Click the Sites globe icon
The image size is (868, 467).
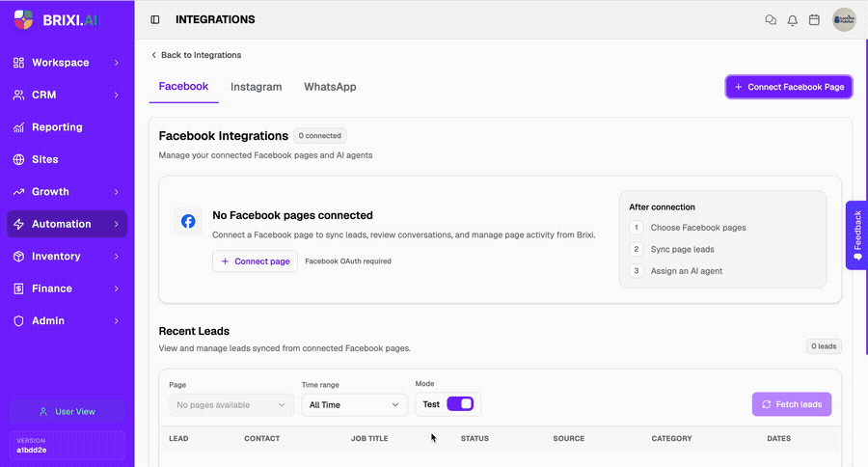click(19, 159)
